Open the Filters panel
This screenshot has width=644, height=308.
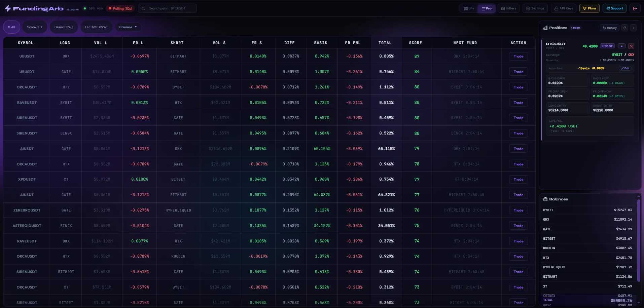[509, 8]
